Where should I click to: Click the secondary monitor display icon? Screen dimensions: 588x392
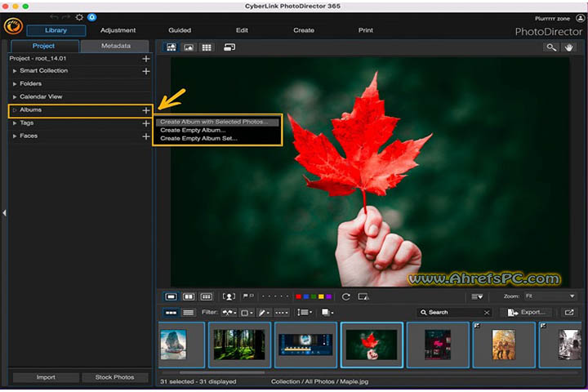point(229,47)
